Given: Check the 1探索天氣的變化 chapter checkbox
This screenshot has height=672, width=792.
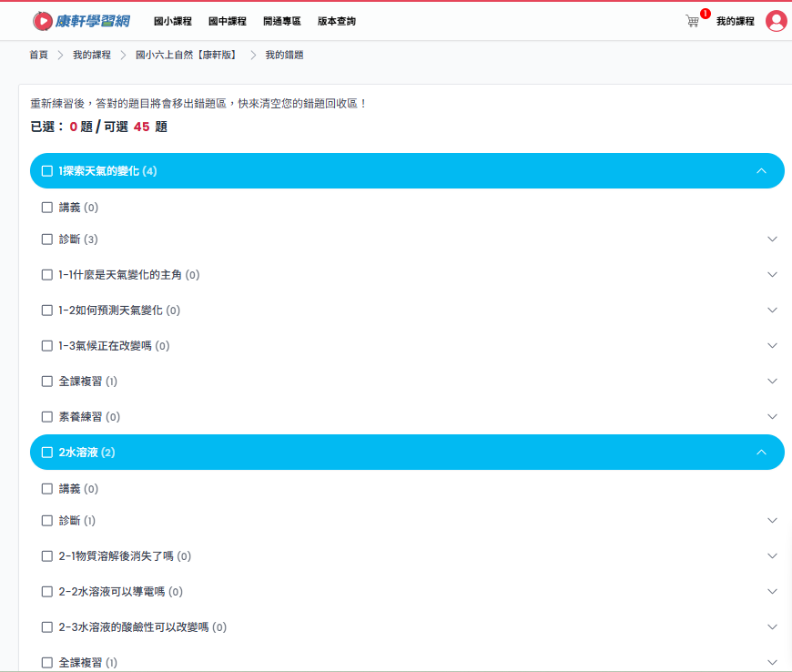Looking at the screenshot, I should pos(47,171).
